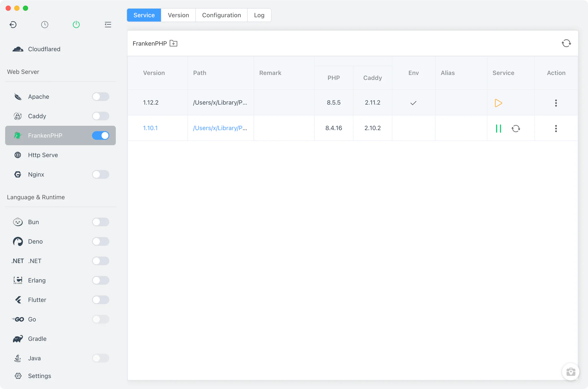This screenshot has height=389, width=588.
Task: Pause the running 1.10.1 service
Action: [498, 128]
